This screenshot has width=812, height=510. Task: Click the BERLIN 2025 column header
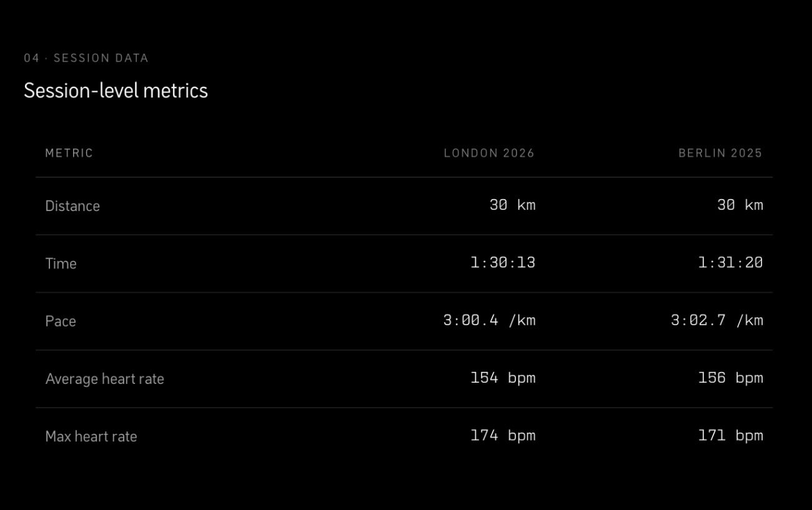point(720,153)
